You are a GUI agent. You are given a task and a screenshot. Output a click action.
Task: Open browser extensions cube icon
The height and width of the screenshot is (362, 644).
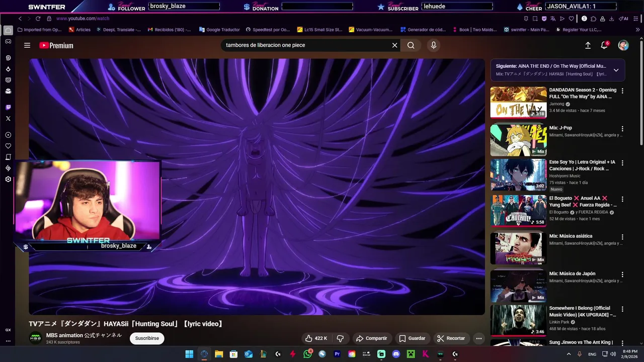tap(594, 19)
